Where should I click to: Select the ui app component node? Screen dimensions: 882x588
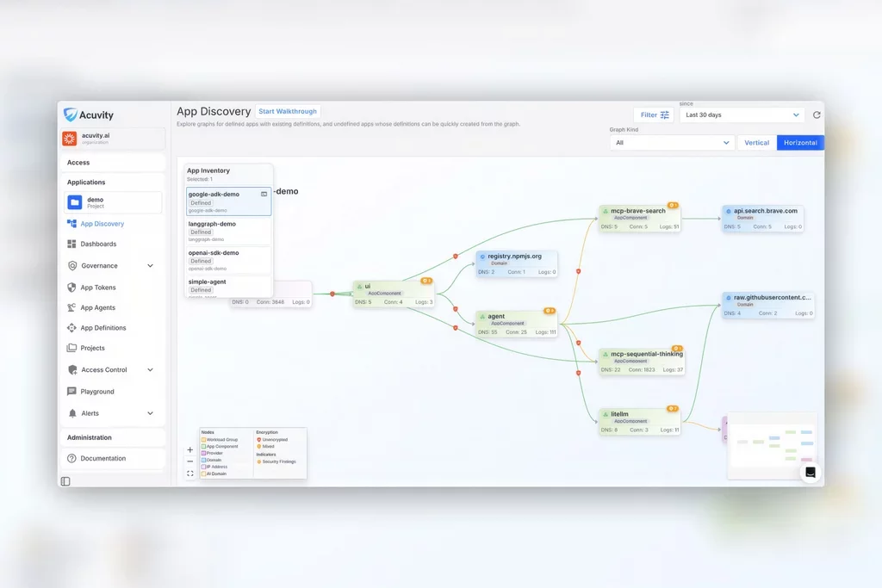[394, 294]
